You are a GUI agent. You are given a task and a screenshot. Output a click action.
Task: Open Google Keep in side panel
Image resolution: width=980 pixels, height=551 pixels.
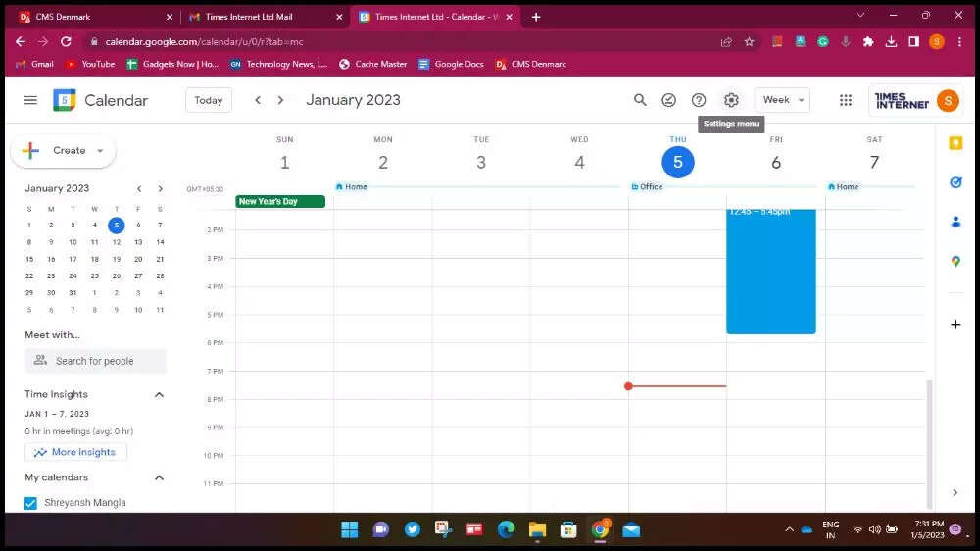pyautogui.click(x=955, y=143)
